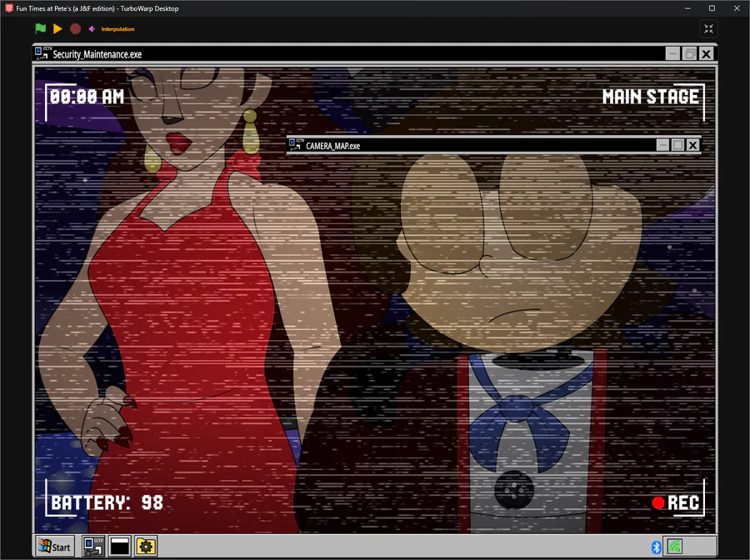
Task: Click the Bluetooth tray icon
Action: click(x=657, y=547)
